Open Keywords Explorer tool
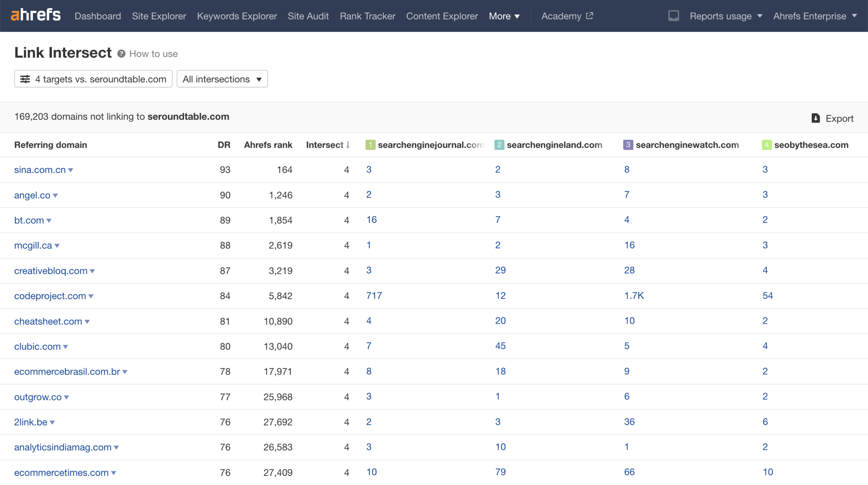868x485 pixels. pyautogui.click(x=237, y=16)
